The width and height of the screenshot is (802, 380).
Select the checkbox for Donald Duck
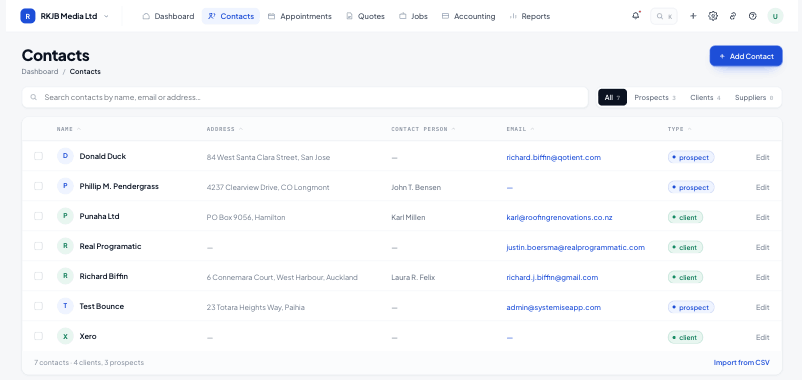(38, 156)
